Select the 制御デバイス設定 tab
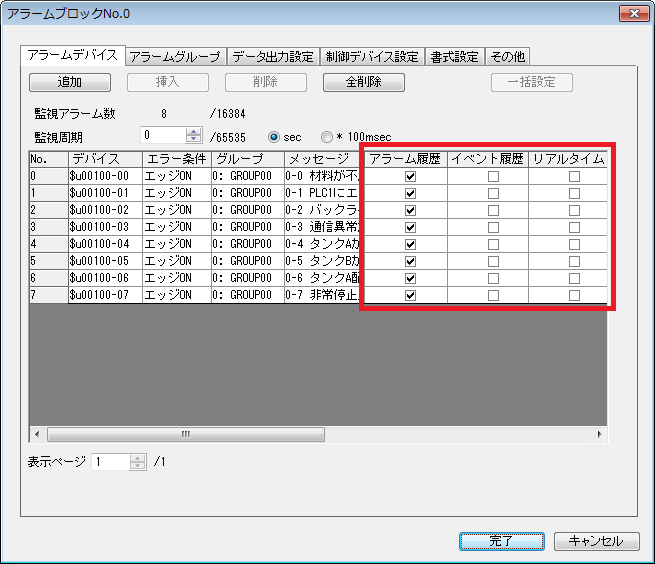 pyautogui.click(x=372, y=56)
